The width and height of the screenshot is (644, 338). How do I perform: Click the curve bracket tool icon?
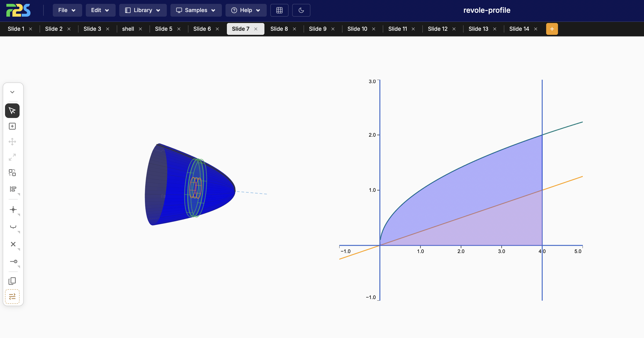pyautogui.click(x=13, y=227)
